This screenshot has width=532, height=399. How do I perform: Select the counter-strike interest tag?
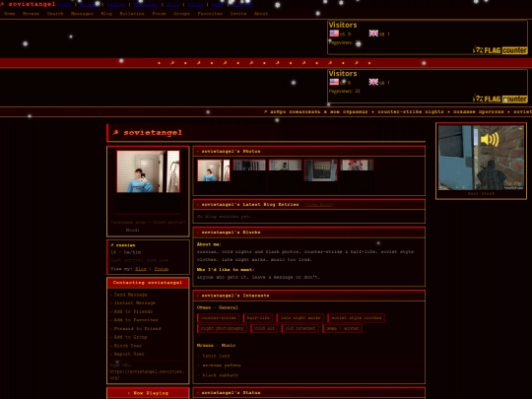pos(218,318)
